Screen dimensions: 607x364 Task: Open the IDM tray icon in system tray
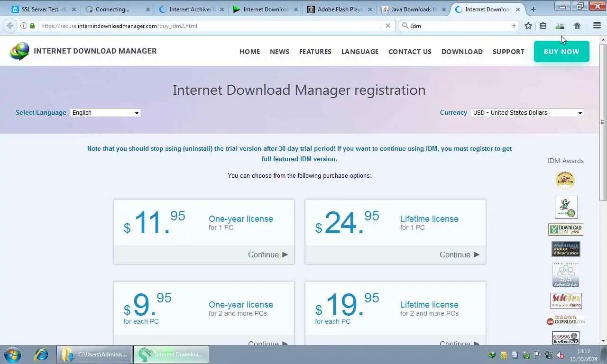492,355
